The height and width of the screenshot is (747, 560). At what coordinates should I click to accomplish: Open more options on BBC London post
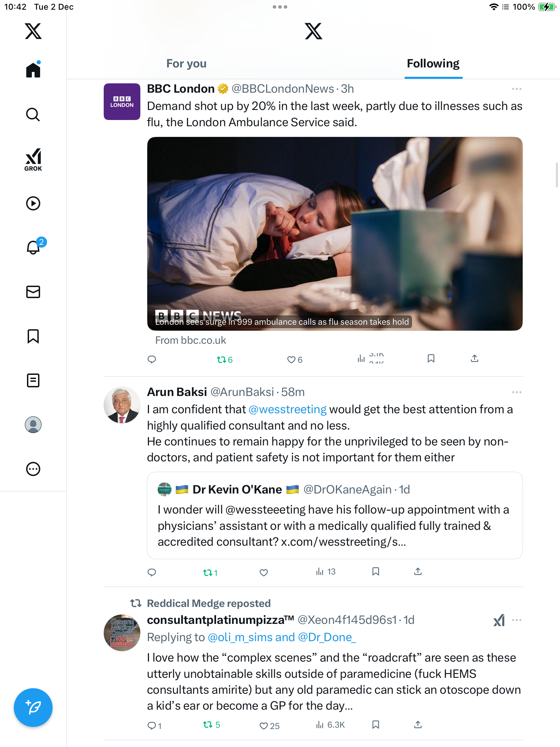pyautogui.click(x=516, y=89)
